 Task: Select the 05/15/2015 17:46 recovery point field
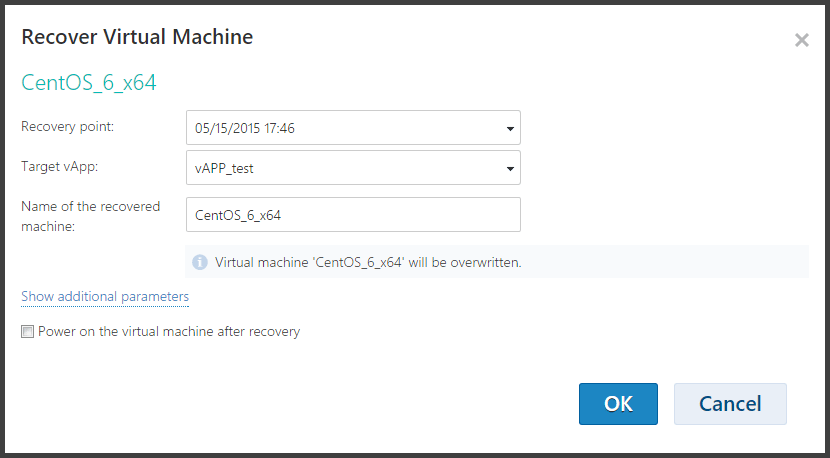353,128
